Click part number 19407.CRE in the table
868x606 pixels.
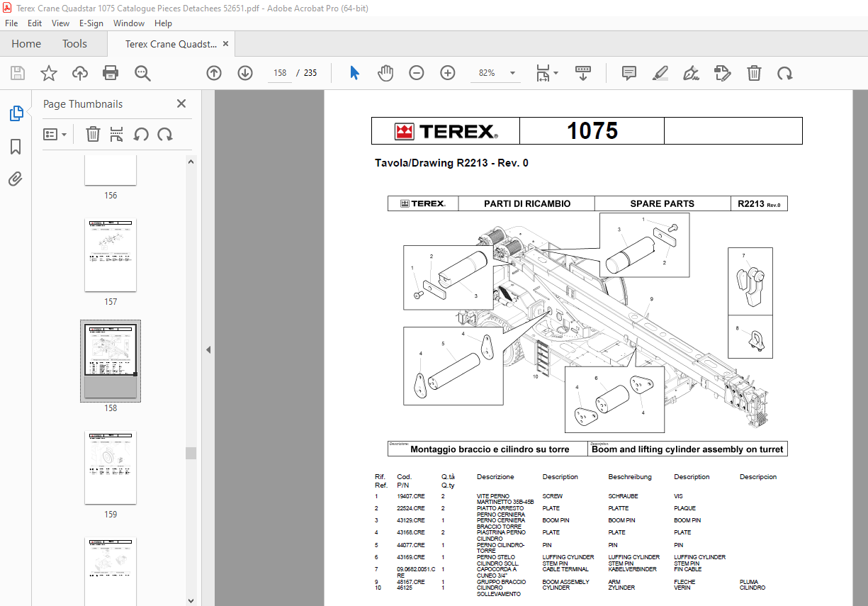tap(411, 497)
